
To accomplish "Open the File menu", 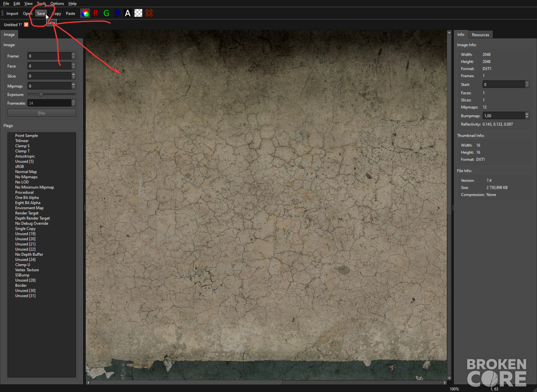I will (x=6, y=3).
